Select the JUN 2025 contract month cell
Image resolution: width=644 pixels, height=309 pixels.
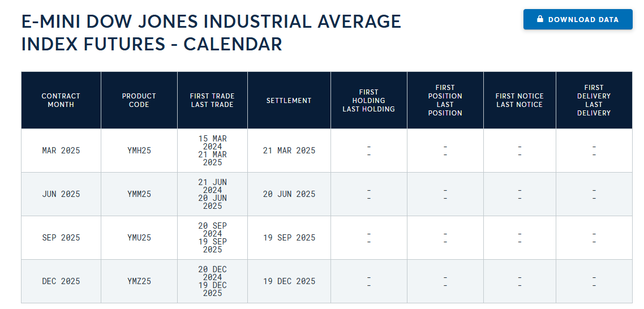pos(61,194)
